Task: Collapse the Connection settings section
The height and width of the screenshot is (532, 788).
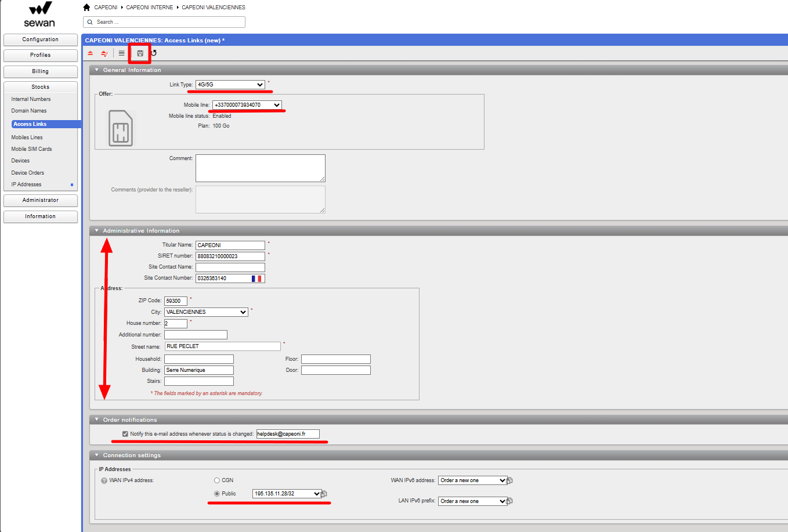Action: point(97,455)
